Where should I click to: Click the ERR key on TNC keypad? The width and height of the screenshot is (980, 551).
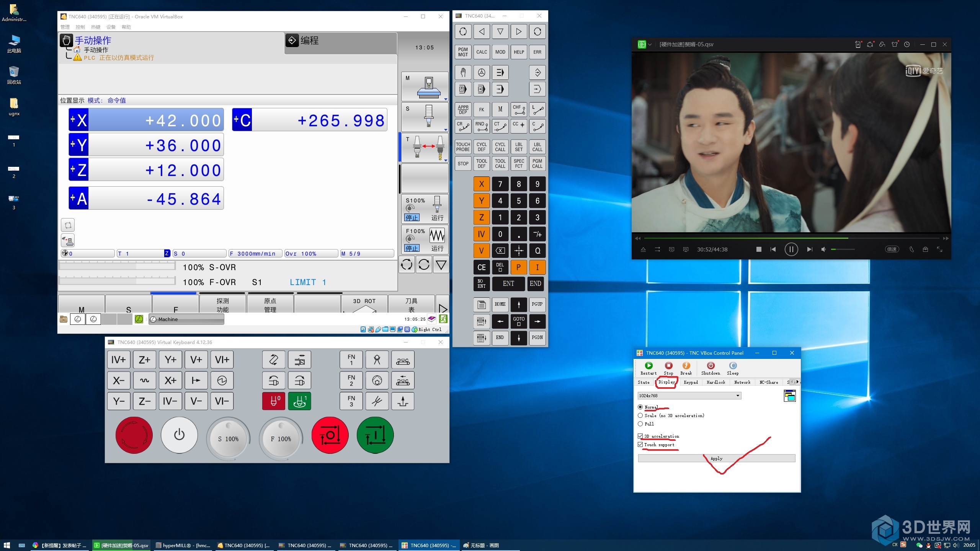point(537,52)
